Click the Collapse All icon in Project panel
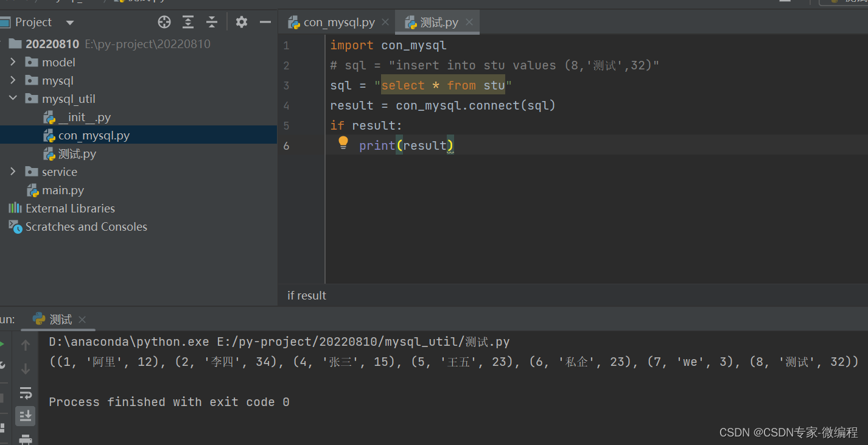The image size is (868, 445). click(x=211, y=23)
